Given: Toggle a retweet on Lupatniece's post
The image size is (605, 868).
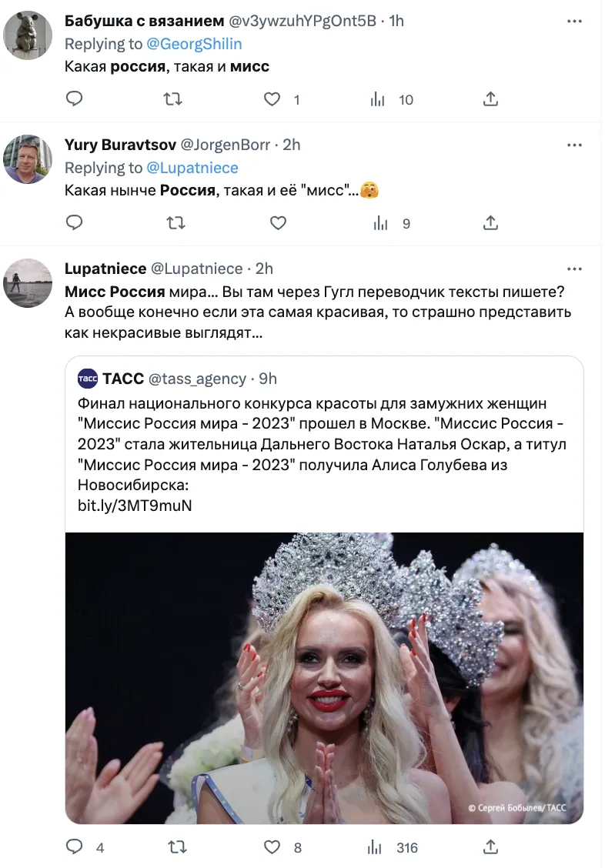Looking at the screenshot, I should click(175, 846).
